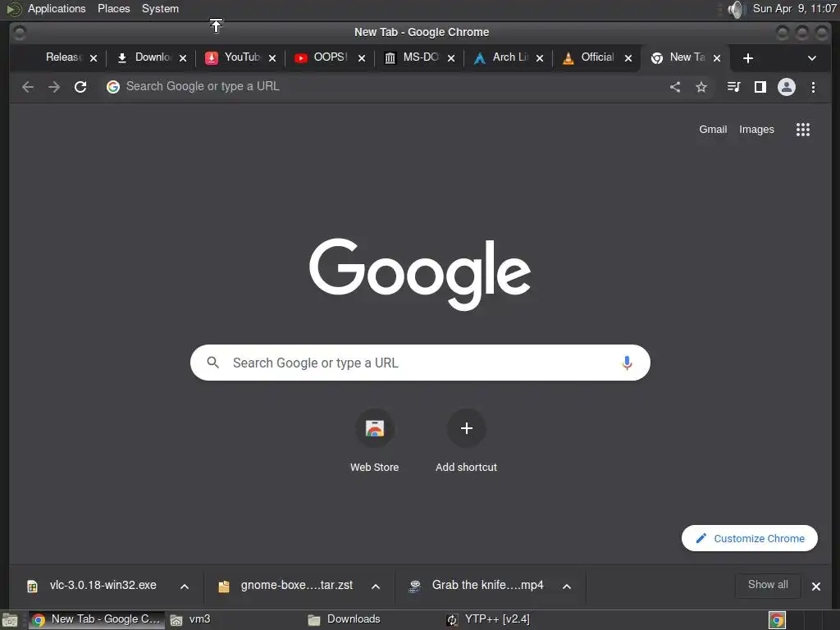This screenshot has width=840, height=630.
Task: Open the gnome-boxes tar.zst download
Action: point(287,586)
